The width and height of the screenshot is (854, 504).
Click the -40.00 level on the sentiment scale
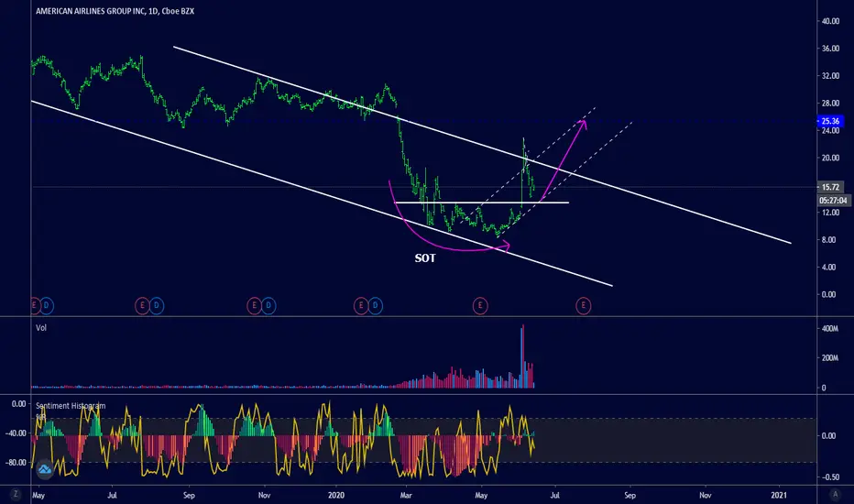pos(16,433)
